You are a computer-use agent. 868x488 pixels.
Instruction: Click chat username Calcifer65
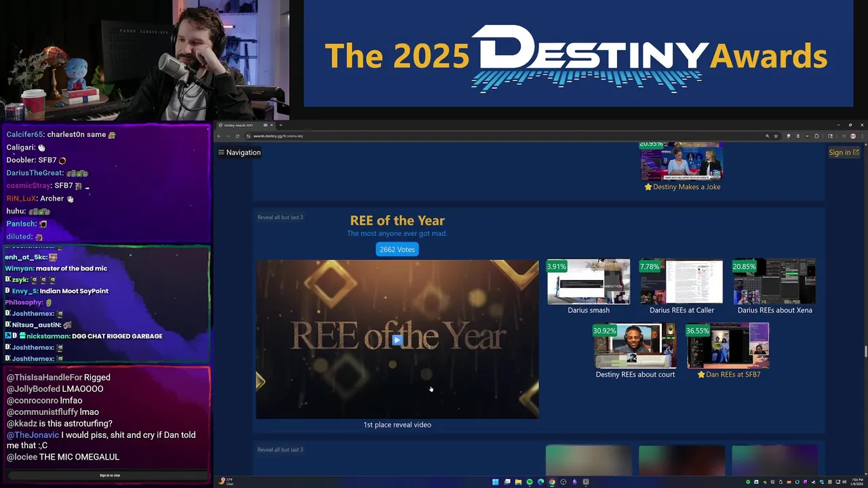coord(24,135)
